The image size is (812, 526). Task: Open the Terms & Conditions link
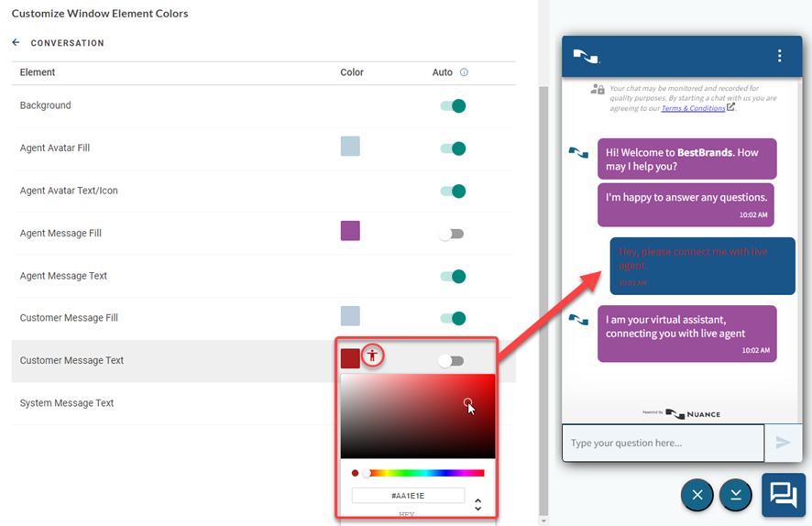(693, 108)
